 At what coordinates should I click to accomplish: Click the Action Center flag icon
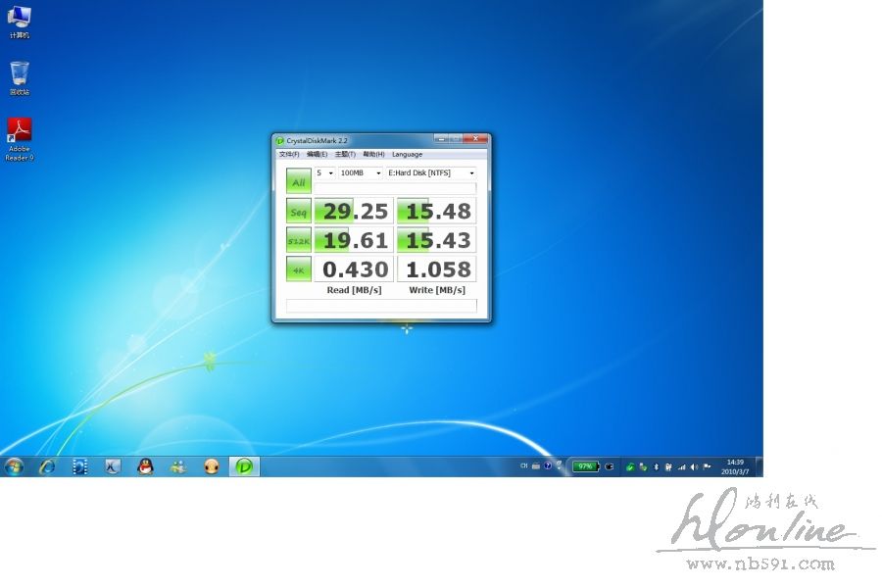coord(707,466)
